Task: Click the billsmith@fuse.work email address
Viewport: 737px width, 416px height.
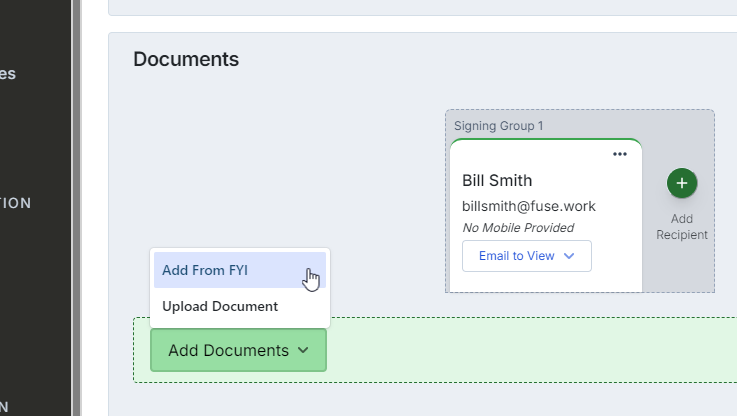Action: click(x=528, y=206)
